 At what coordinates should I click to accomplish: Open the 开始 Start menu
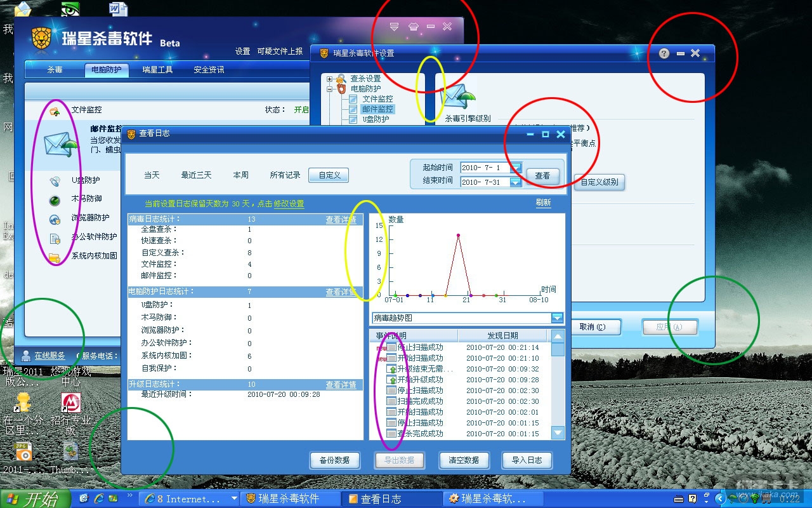(x=34, y=499)
